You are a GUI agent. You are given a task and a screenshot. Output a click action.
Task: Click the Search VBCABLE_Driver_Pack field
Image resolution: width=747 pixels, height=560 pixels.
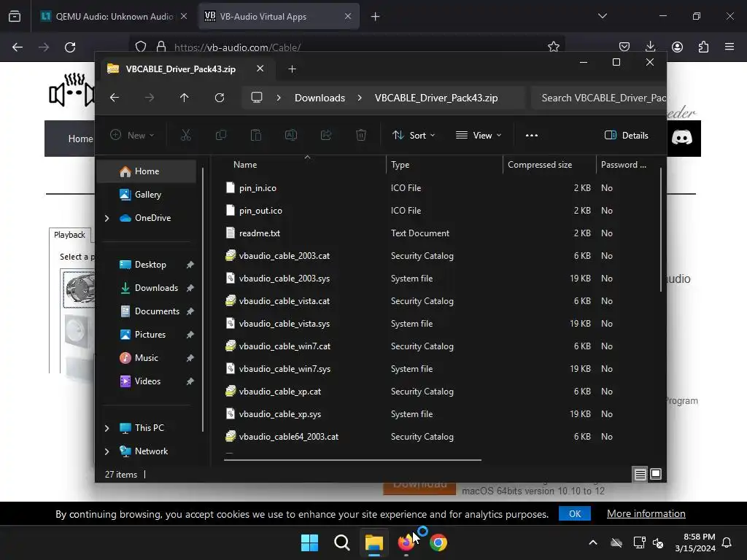(x=600, y=98)
